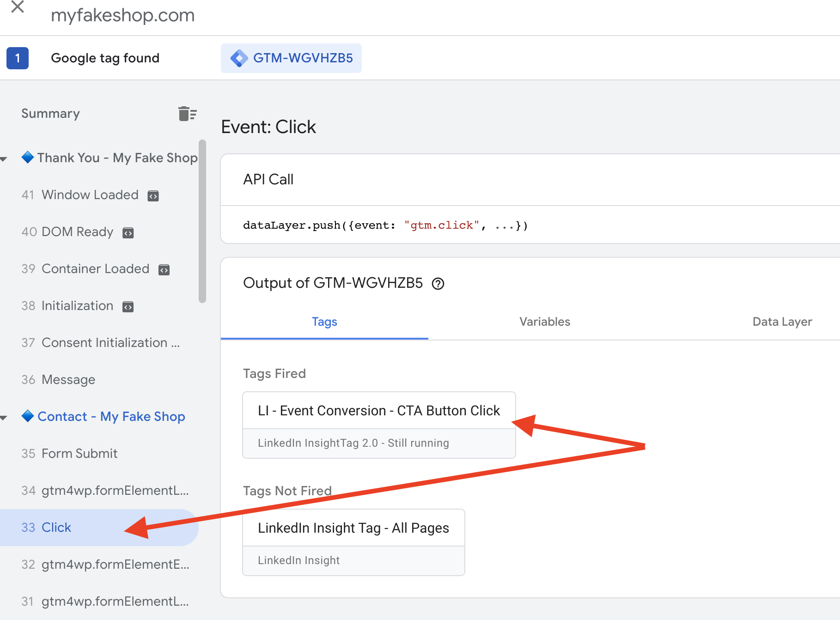Click the code icon beside Initialization
Screen dimensions: 840x620
(x=128, y=306)
